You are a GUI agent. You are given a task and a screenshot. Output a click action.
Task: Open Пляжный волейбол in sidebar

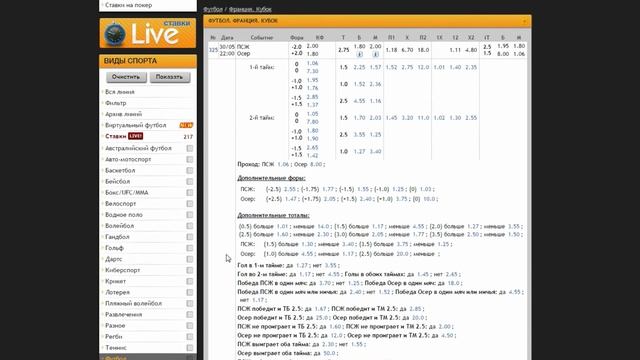133,303
